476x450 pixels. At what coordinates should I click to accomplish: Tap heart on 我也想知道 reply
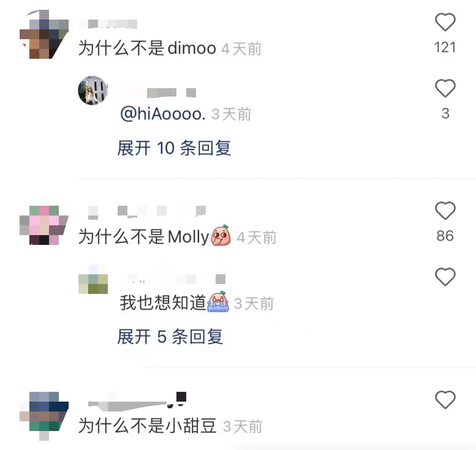click(x=445, y=277)
